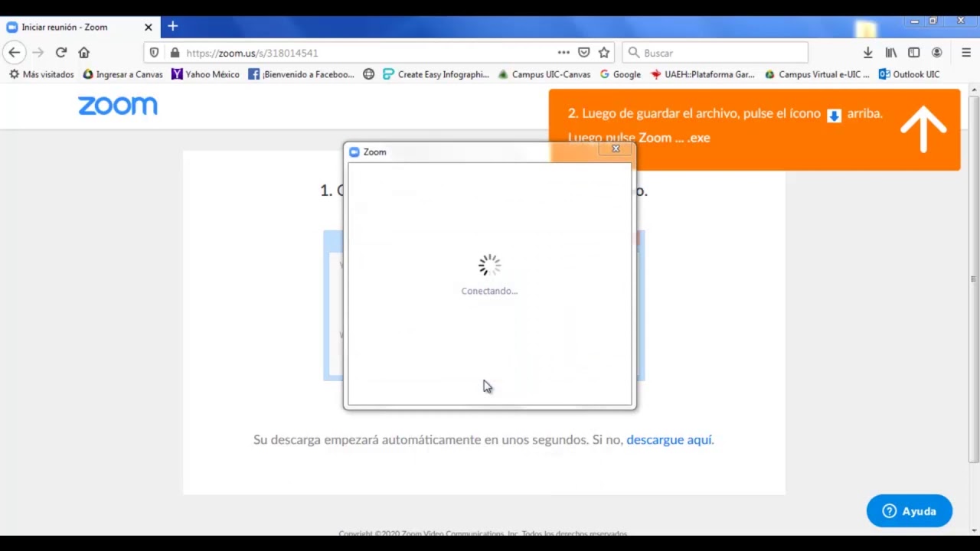The image size is (980, 551).
Task: Click the Zoom logo on page
Action: 117,106
